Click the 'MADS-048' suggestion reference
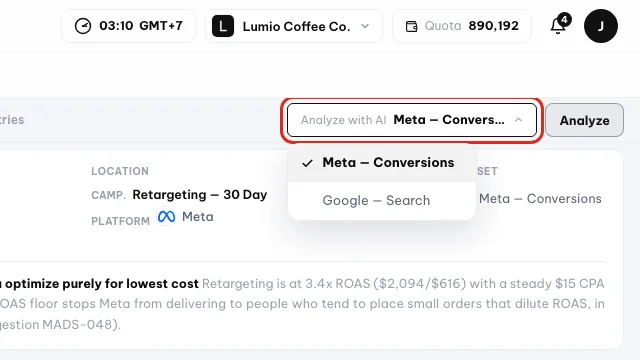This screenshot has height=360, width=640. click(x=77, y=325)
